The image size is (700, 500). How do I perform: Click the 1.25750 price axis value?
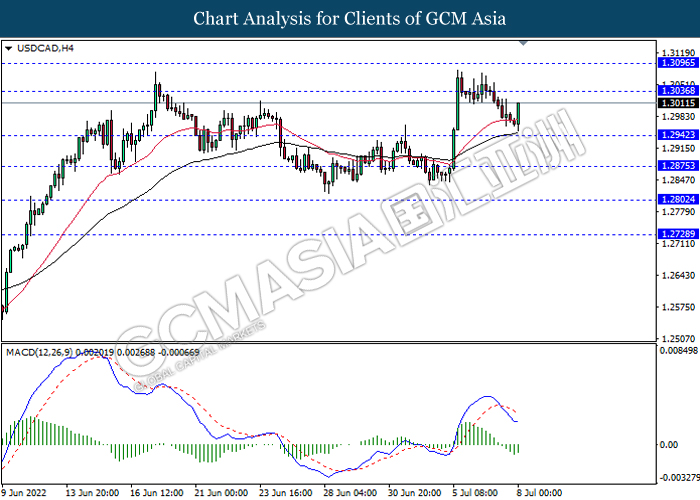coord(679,307)
